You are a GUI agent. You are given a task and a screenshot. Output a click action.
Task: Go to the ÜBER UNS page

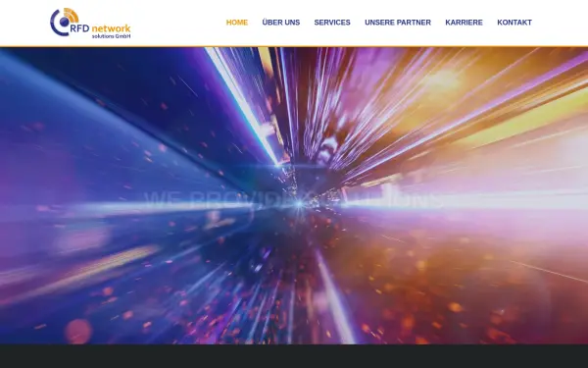point(281,23)
